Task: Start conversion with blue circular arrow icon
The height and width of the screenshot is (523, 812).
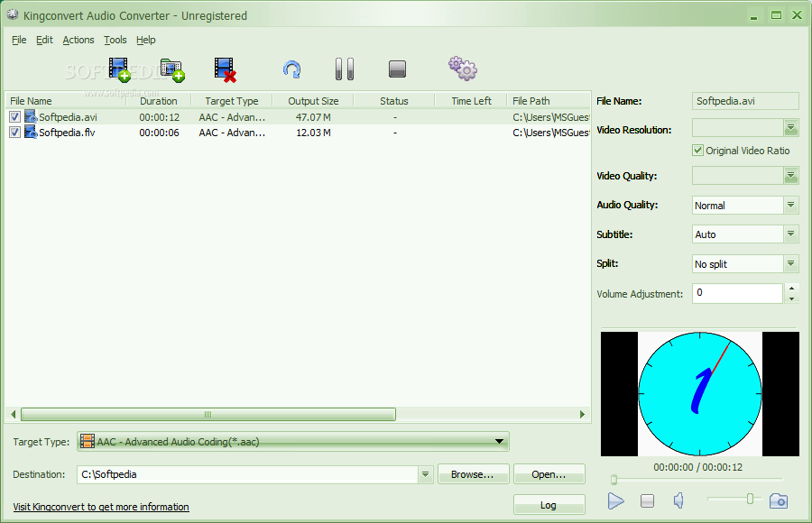Action: pyautogui.click(x=292, y=69)
